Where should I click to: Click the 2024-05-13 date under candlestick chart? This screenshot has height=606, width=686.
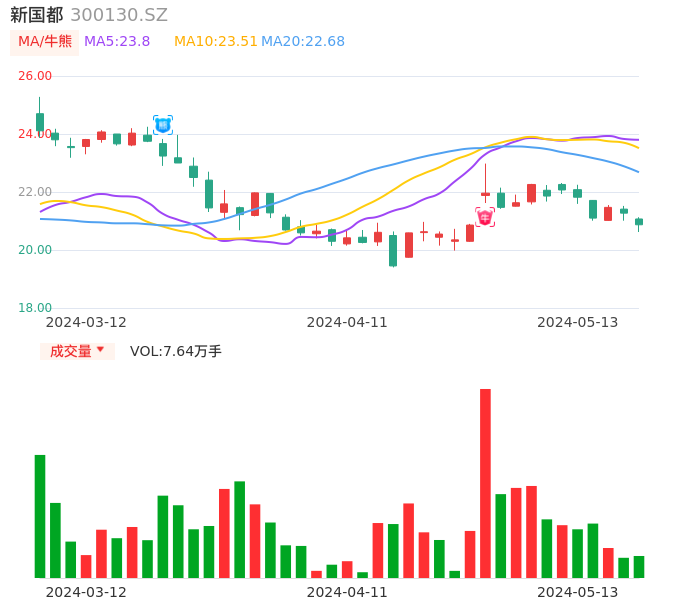tap(578, 322)
